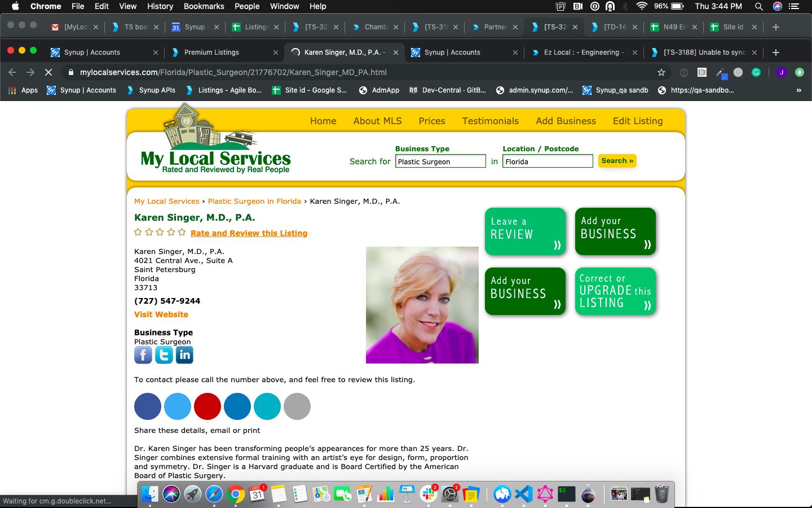Bookmark this page with star icon
The height and width of the screenshot is (508, 812).
661,72
